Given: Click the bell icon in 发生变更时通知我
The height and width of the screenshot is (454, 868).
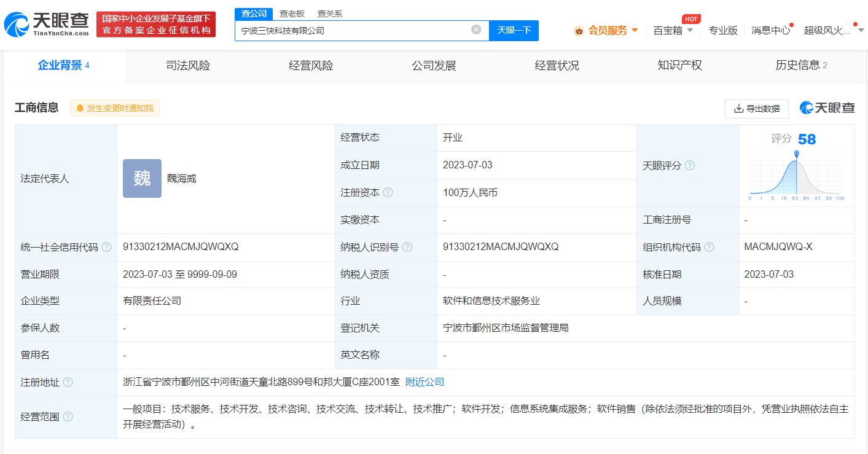Looking at the screenshot, I should (x=80, y=108).
